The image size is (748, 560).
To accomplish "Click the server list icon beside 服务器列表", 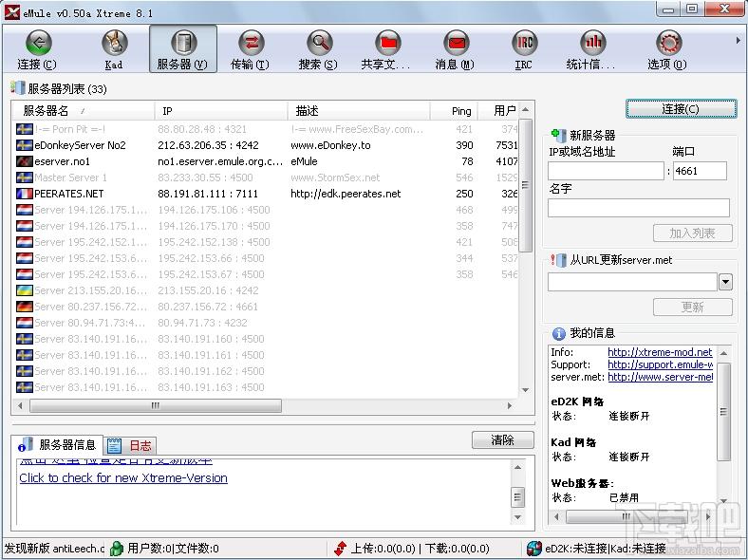I will click(x=18, y=88).
